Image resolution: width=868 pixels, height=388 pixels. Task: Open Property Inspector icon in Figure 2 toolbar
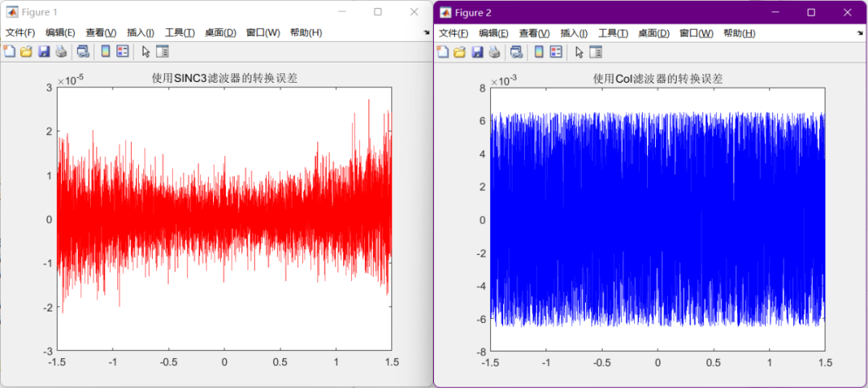pos(596,52)
